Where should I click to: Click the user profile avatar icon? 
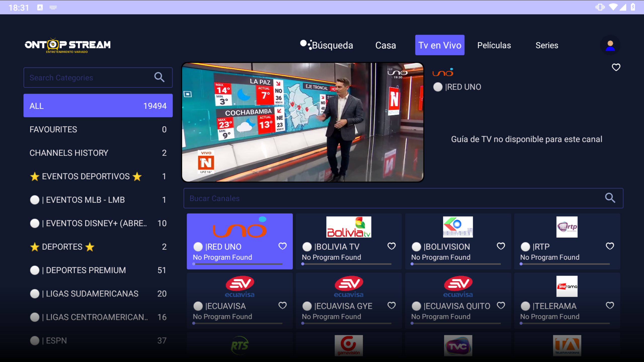pyautogui.click(x=610, y=46)
